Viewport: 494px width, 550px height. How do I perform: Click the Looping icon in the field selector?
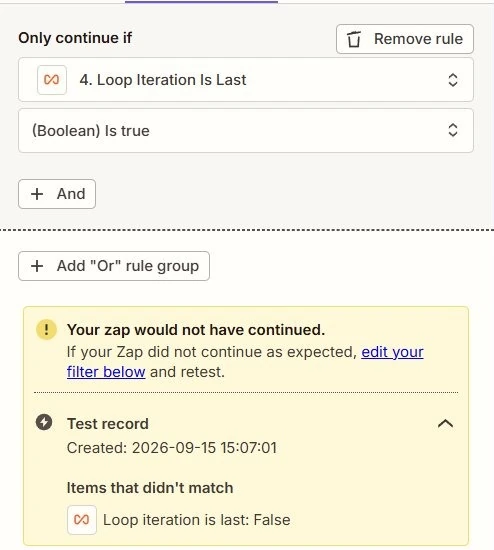pos(52,80)
